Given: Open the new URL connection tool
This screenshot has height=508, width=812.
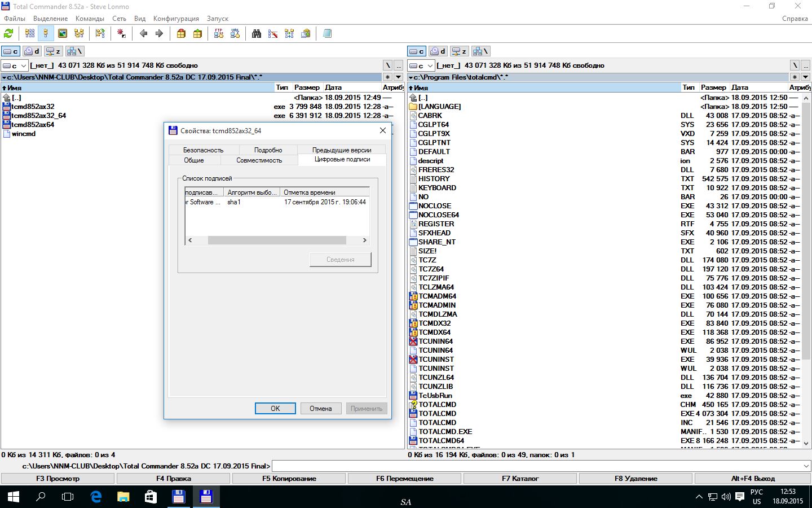Looking at the screenshot, I should (235, 34).
